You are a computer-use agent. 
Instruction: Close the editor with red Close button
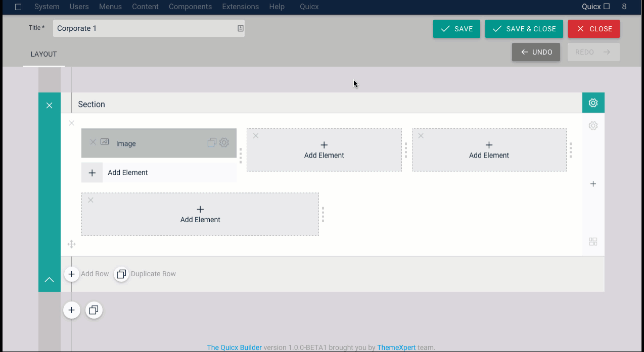594,29
